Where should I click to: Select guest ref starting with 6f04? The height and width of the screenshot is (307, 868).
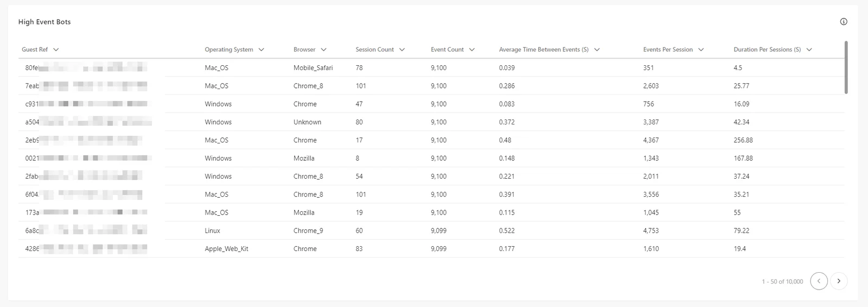coord(84,195)
